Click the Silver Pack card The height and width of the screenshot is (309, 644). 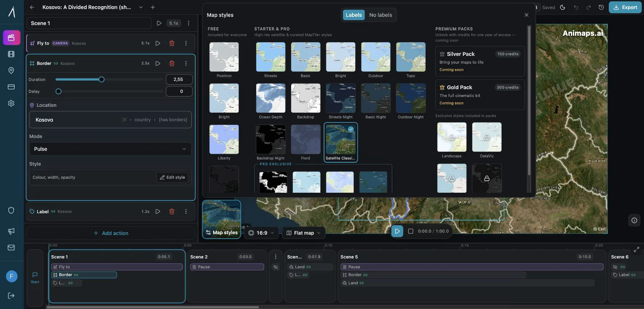(x=480, y=61)
